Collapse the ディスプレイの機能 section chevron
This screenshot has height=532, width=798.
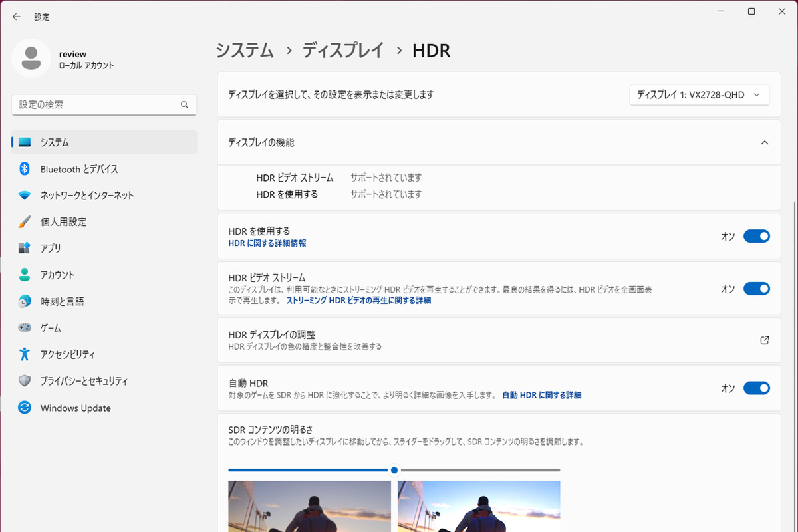point(765,142)
